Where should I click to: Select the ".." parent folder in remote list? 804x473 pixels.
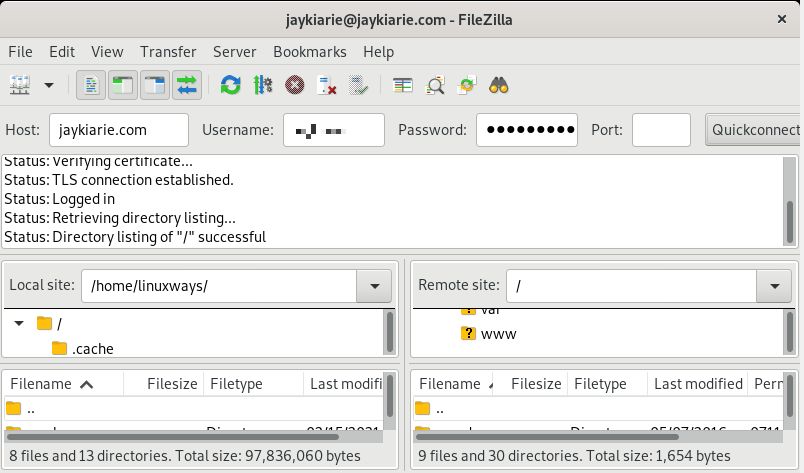pos(598,409)
